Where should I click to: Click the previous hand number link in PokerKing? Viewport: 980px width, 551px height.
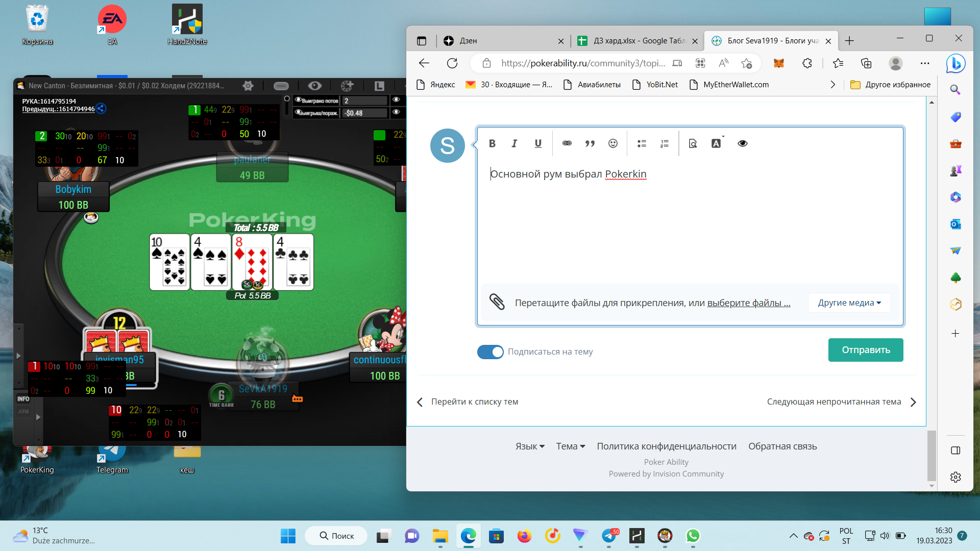point(58,109)
